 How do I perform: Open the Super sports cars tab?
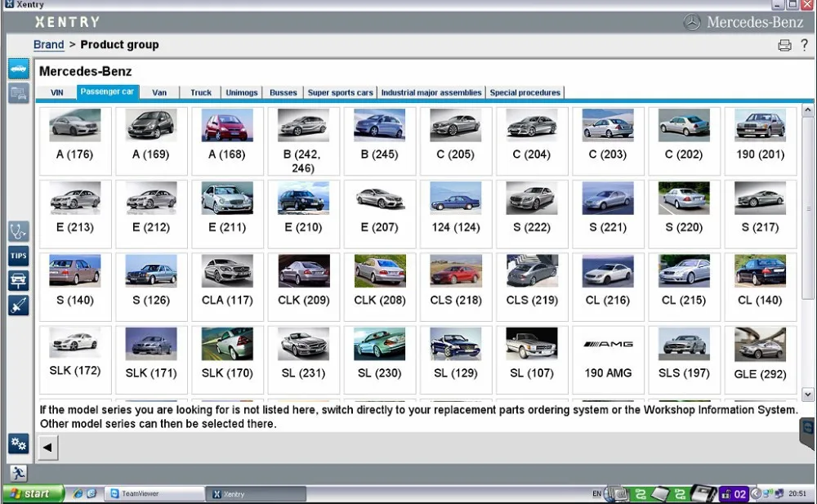coord(340,93)
